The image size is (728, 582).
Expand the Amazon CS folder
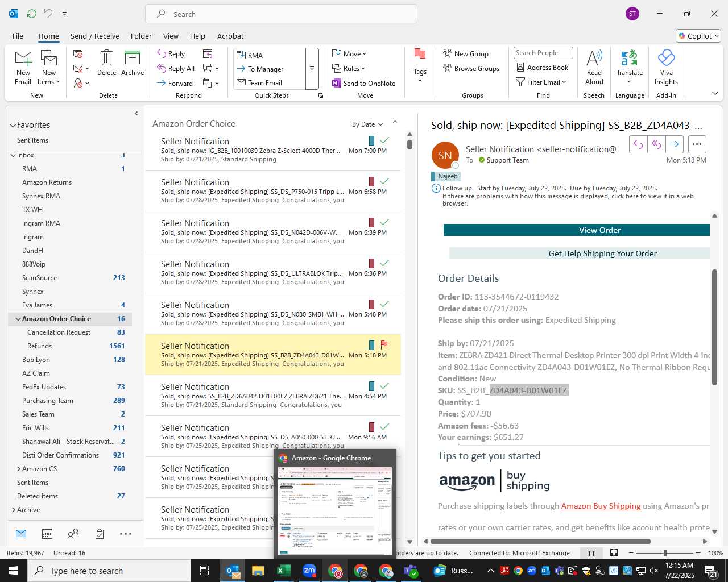[18, 469]
